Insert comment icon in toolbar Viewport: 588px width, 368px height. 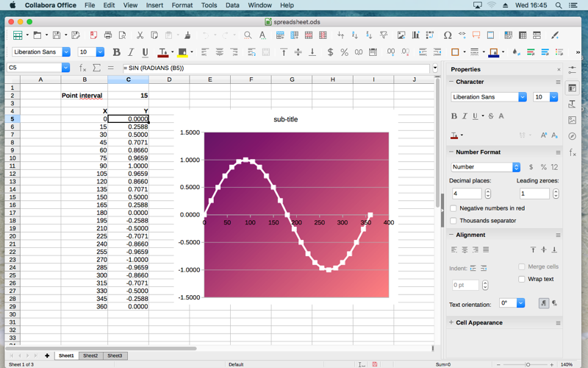point(476,35)
